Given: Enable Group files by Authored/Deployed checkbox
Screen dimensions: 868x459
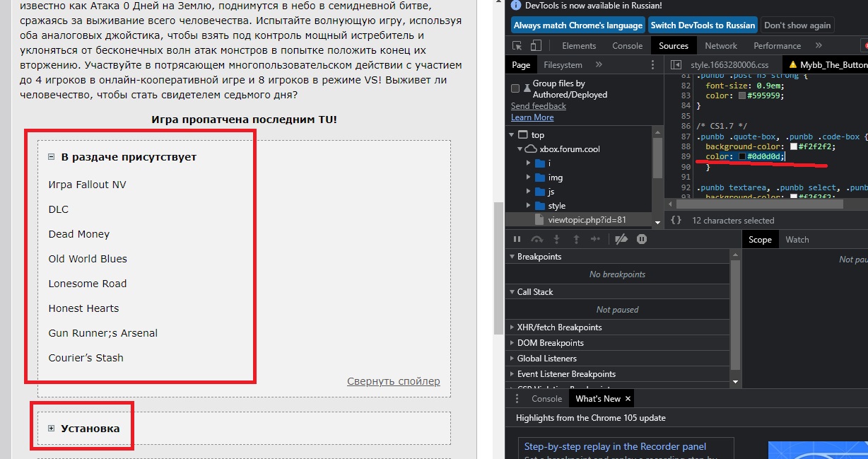Looking at the screenshot, I should click(515, 88).
